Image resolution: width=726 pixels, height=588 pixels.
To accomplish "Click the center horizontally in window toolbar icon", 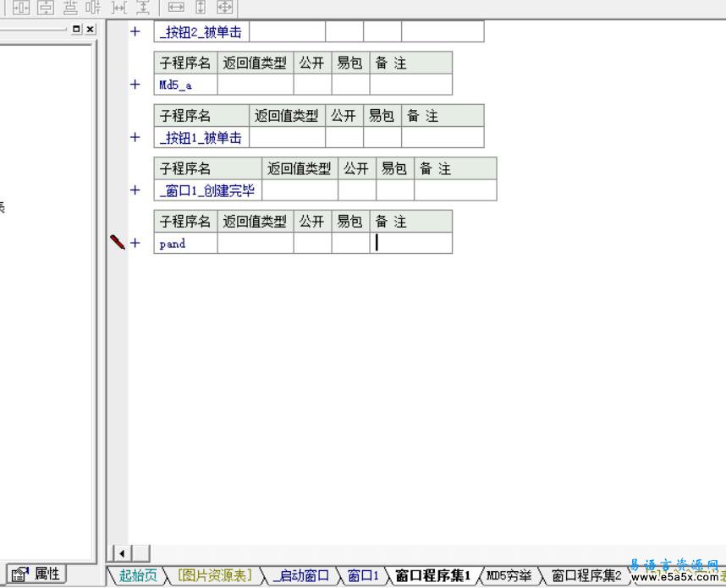I will (x=21, y=8).
